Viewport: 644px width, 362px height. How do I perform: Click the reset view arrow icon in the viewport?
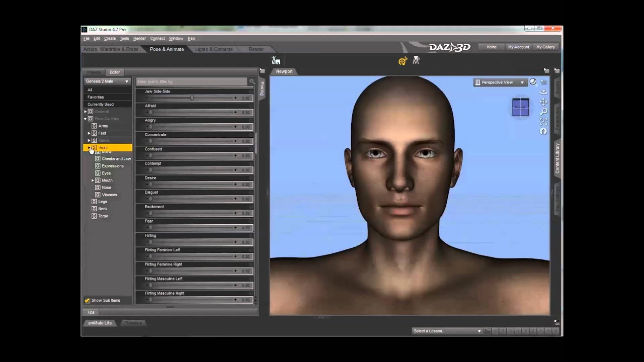[543, 131]
